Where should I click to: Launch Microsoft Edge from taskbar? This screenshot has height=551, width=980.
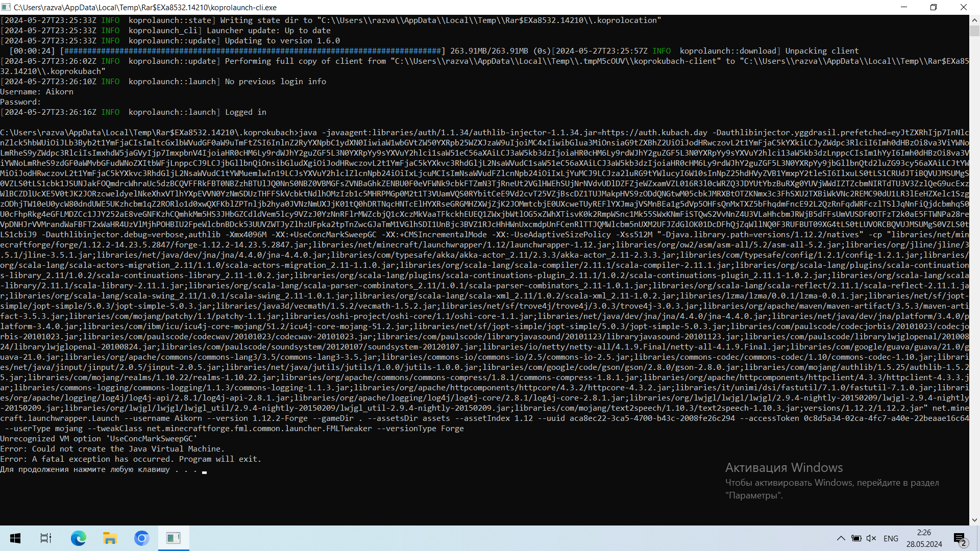point(78,538)
